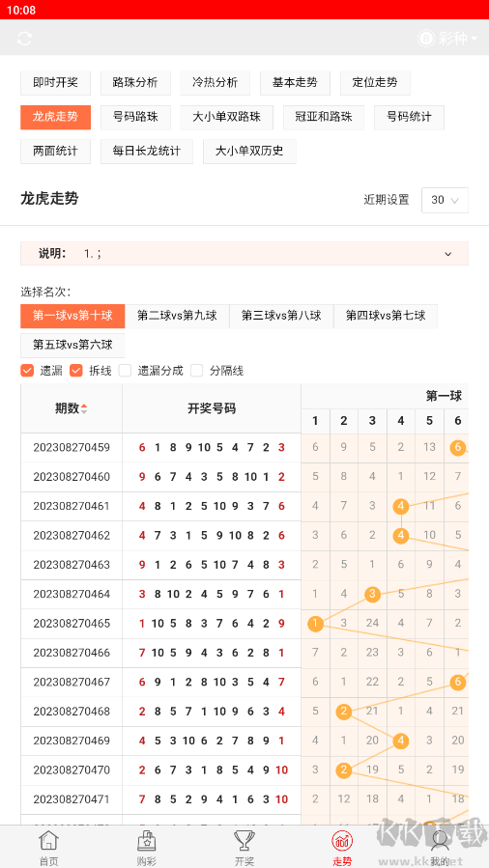Sort by the 期数 sort arrows

84,409
